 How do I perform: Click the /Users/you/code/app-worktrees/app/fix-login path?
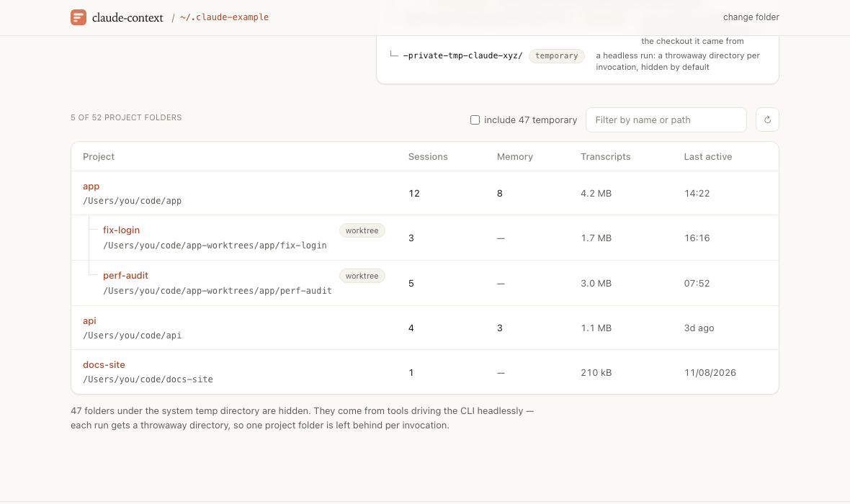(215, 246)
